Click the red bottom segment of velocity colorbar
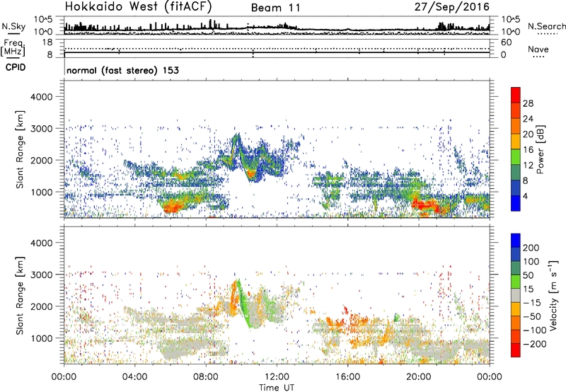Screen dimensions: 566x392 point(516,350)
